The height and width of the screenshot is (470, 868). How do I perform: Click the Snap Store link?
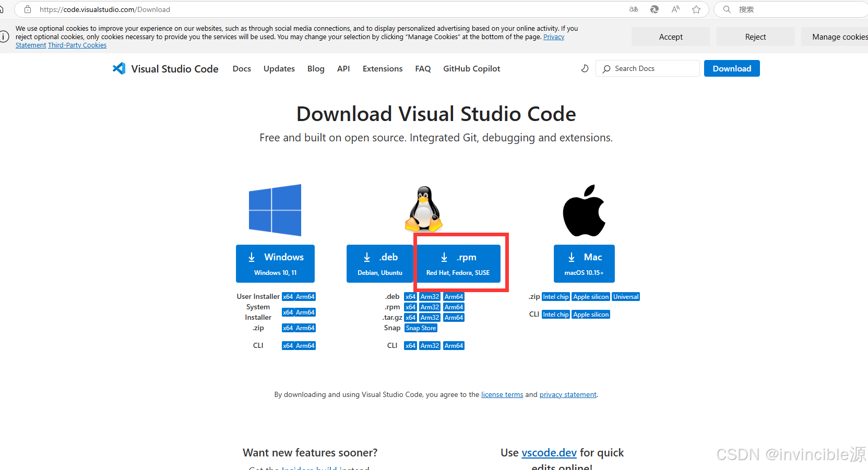coord(421,328)
